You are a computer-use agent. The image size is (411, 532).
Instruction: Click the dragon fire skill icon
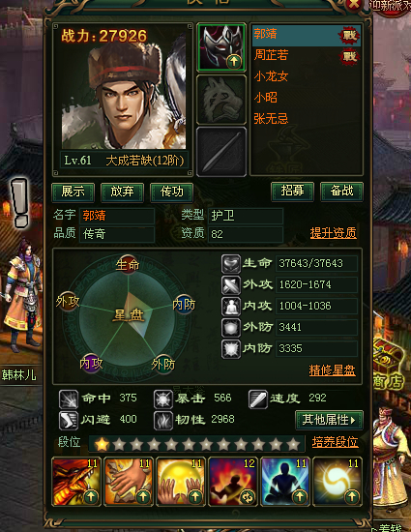tap(76, 482)
